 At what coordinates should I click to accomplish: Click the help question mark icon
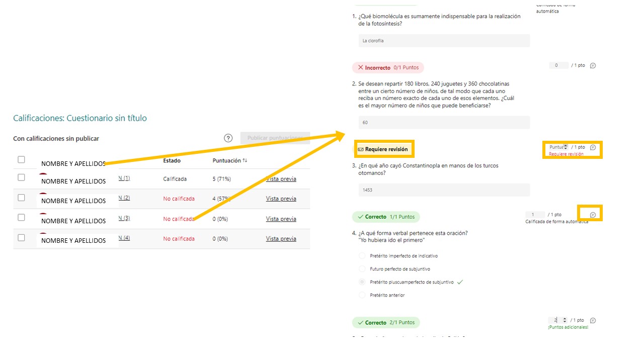coord(228,138)
